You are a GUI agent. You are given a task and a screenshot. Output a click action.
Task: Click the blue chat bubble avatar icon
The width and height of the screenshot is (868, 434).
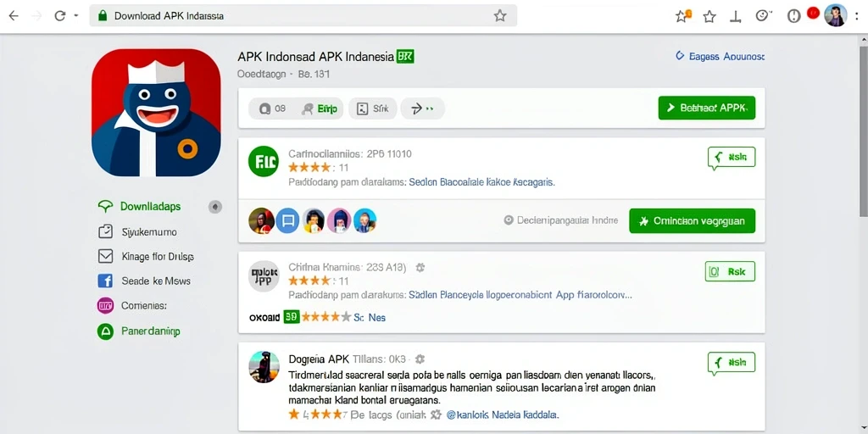pyautogui.click(x=287, y=221)
